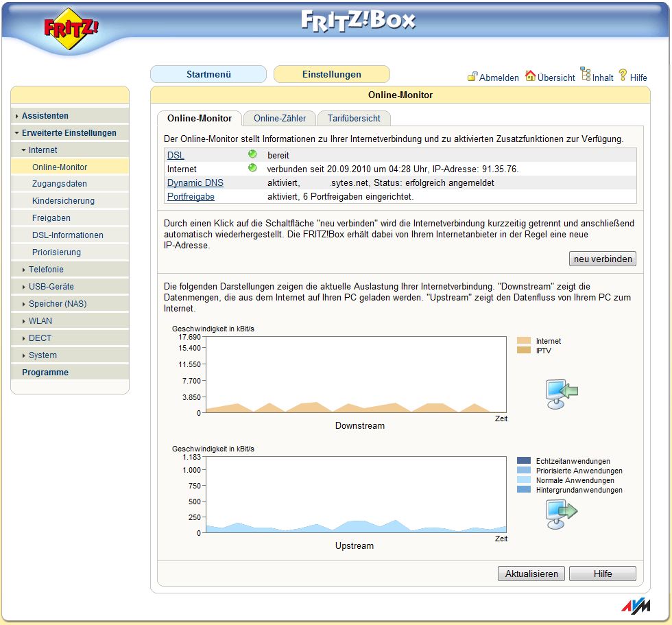
Task: Click the Übersicht house icon
Action: pyautogui.click(x=531, y=75)
